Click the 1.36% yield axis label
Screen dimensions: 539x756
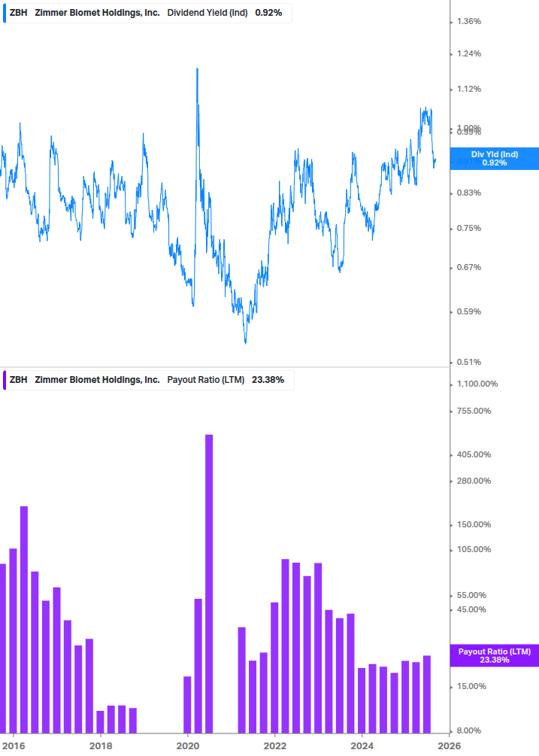pyautogui.click(x=468, y=21)
